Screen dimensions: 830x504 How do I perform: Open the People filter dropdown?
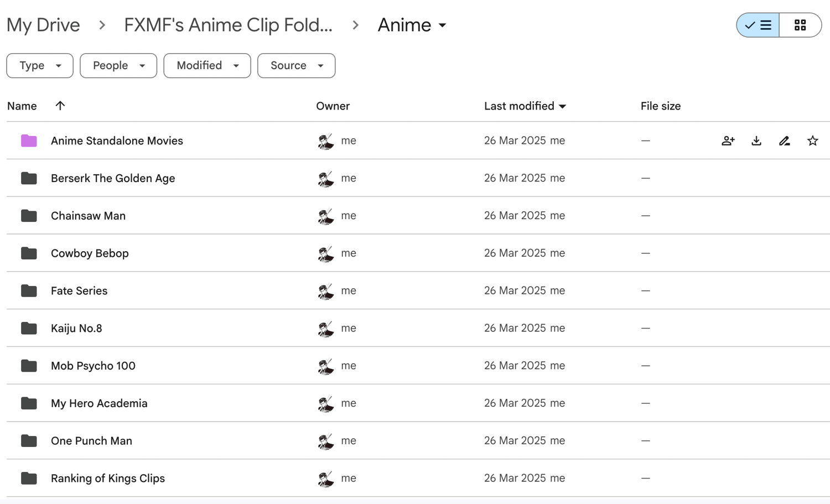[x=118, y=65]
